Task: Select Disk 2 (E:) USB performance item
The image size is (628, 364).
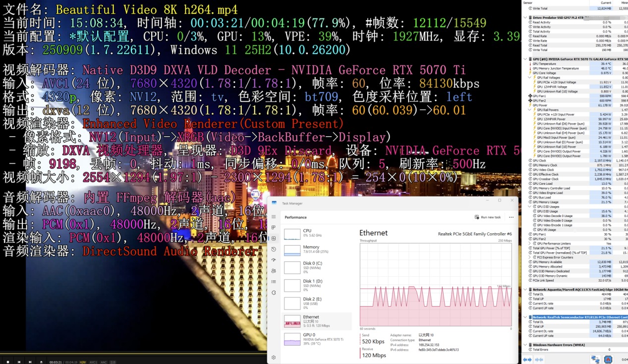Action: 317,303
